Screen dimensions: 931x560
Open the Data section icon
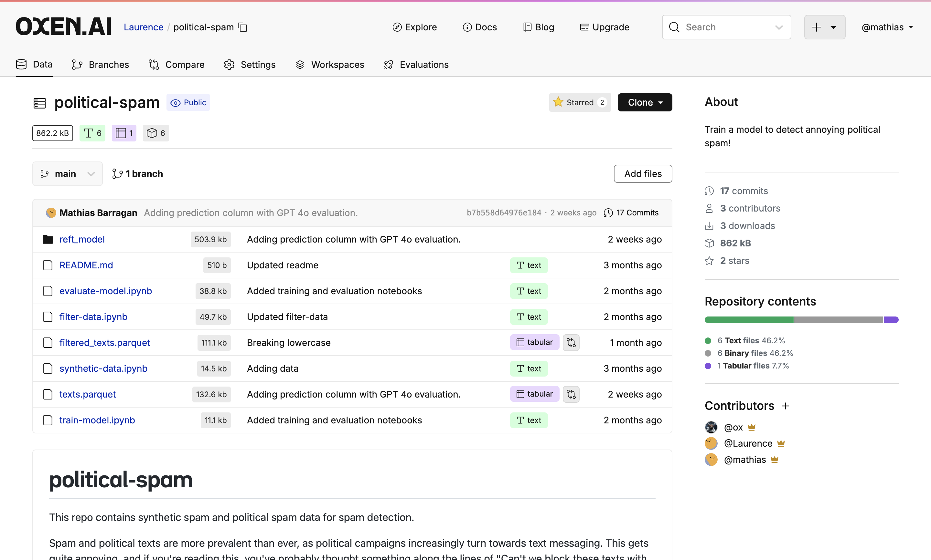pyautogui.click(x=21, y=64)
